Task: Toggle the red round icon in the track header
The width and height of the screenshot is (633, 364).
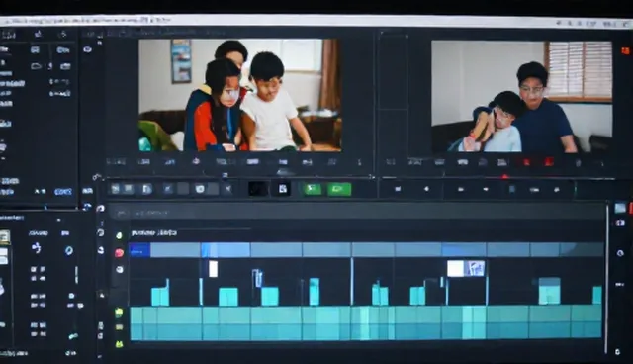Action: pos(119,253)
